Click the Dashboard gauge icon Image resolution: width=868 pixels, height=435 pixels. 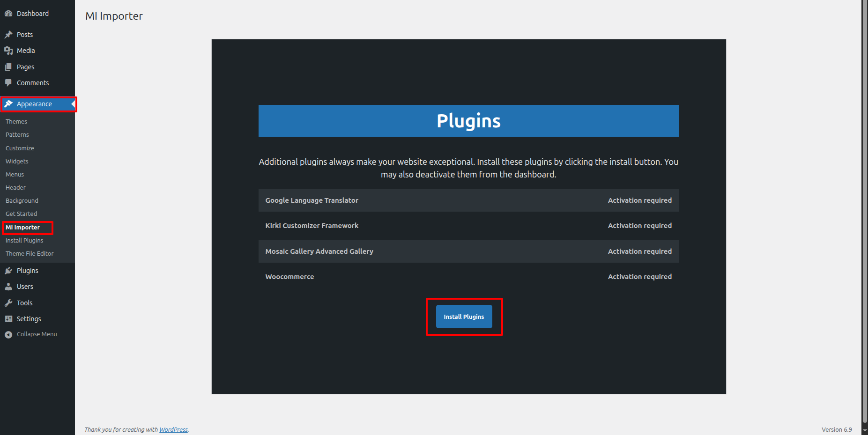click(8, 14)
